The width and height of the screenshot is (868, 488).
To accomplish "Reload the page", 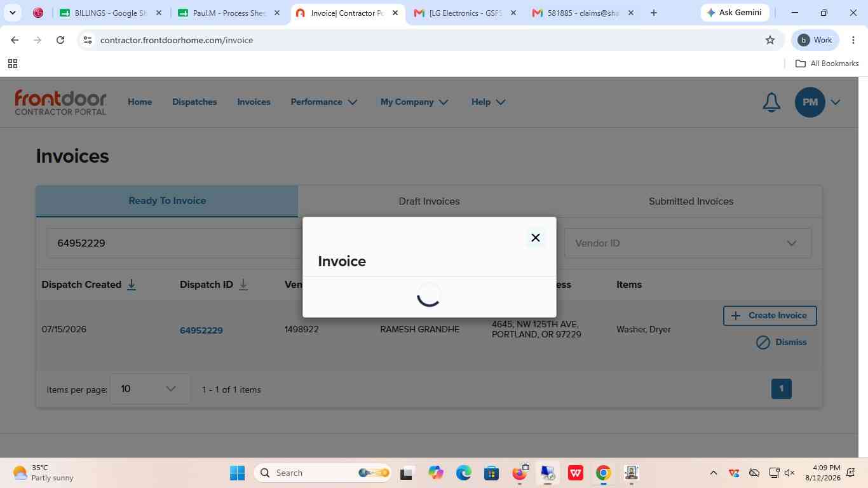I will pyautogui.click(x=60, y=40).
